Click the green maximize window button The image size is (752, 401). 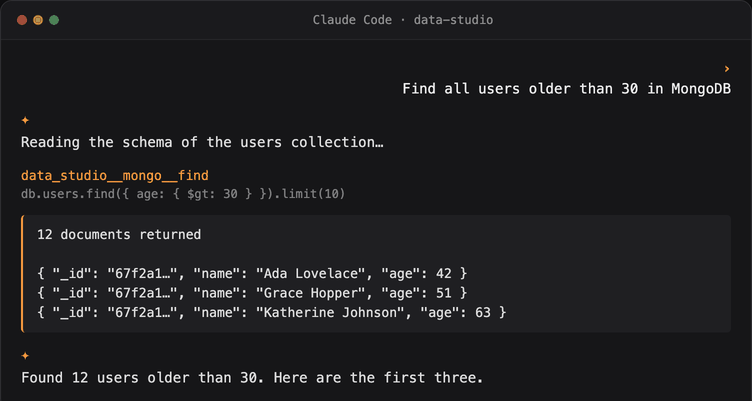coord(54,20)
